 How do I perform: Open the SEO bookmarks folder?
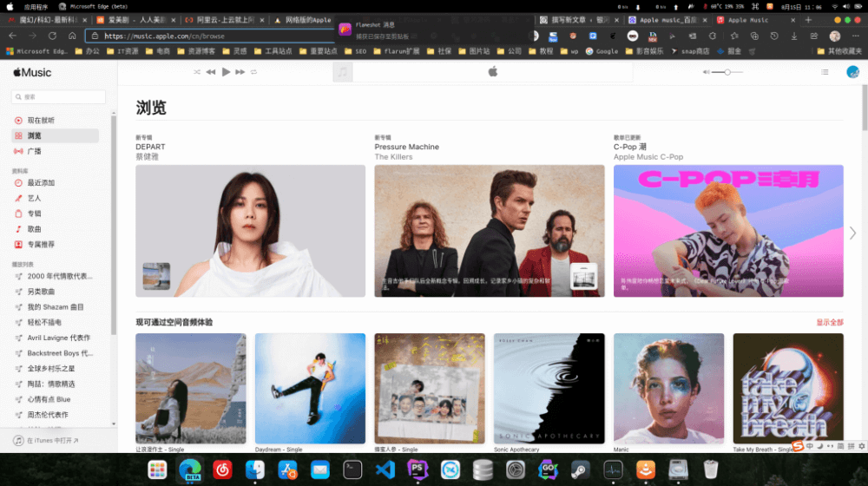coord(355,51)
